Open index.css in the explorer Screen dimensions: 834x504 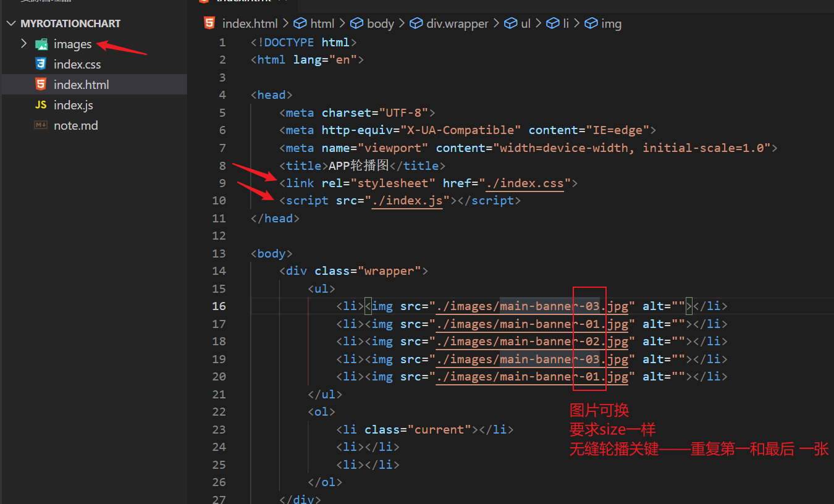77,64
